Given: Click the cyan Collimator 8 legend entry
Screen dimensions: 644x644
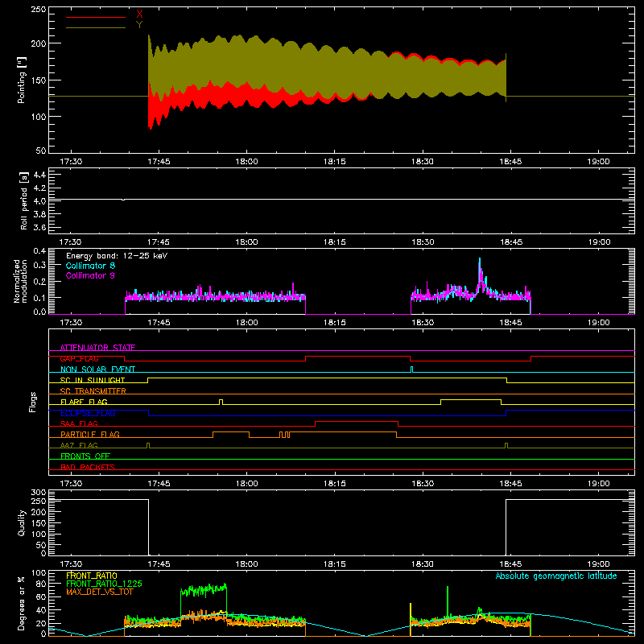Looking at the screenshot, I should pos(90,266).
